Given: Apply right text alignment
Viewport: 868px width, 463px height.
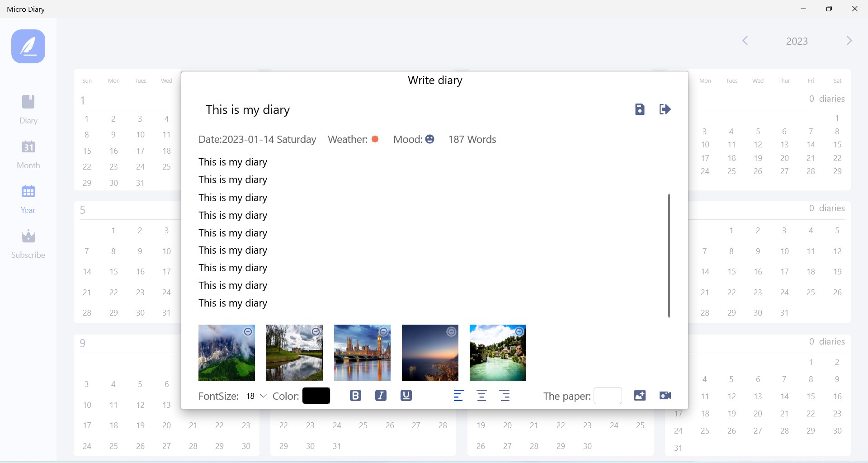Looking at the screenshot, I should tap(505, 395).
